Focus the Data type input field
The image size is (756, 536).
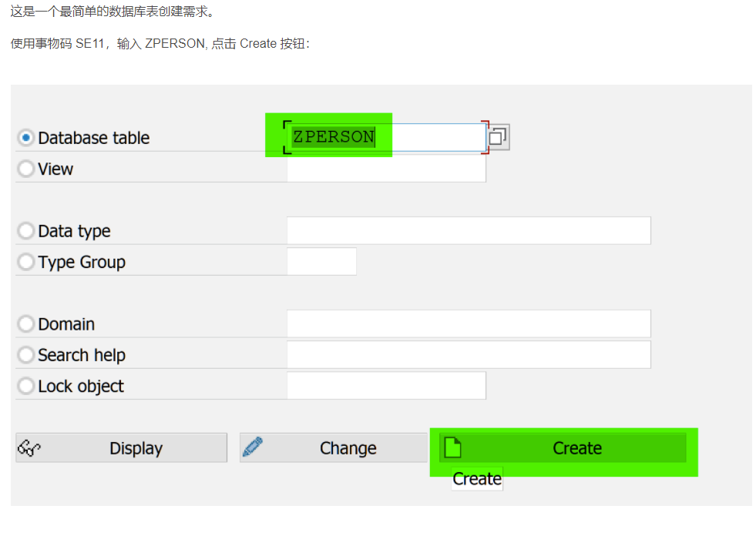coord(468,231)
